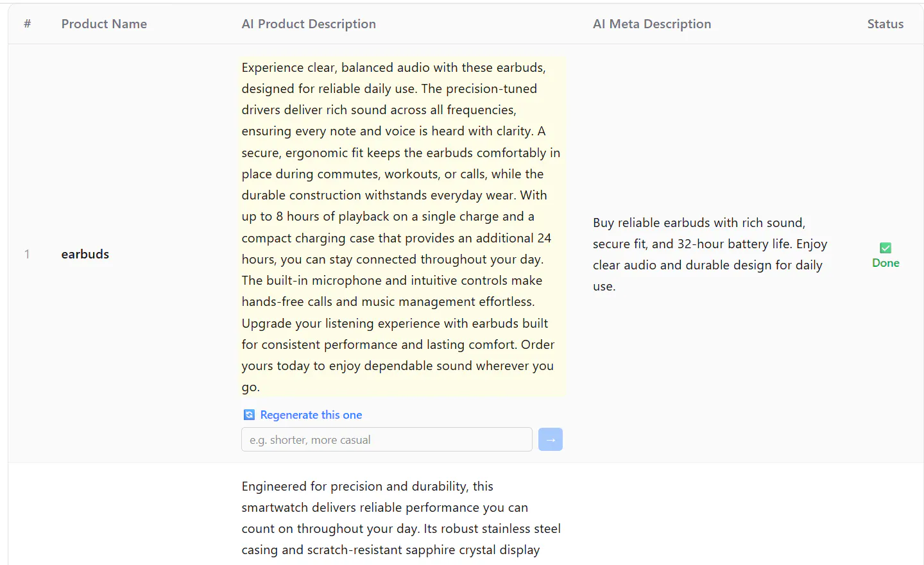Click the 'Product Name' column header

(104, 24)
